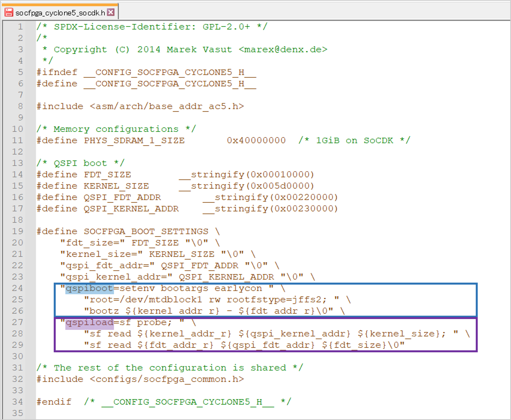The image size is (511, 420).
Task: Place cursor on KERNEL_SIZE define line 15
Action: [x=116, y=186]
